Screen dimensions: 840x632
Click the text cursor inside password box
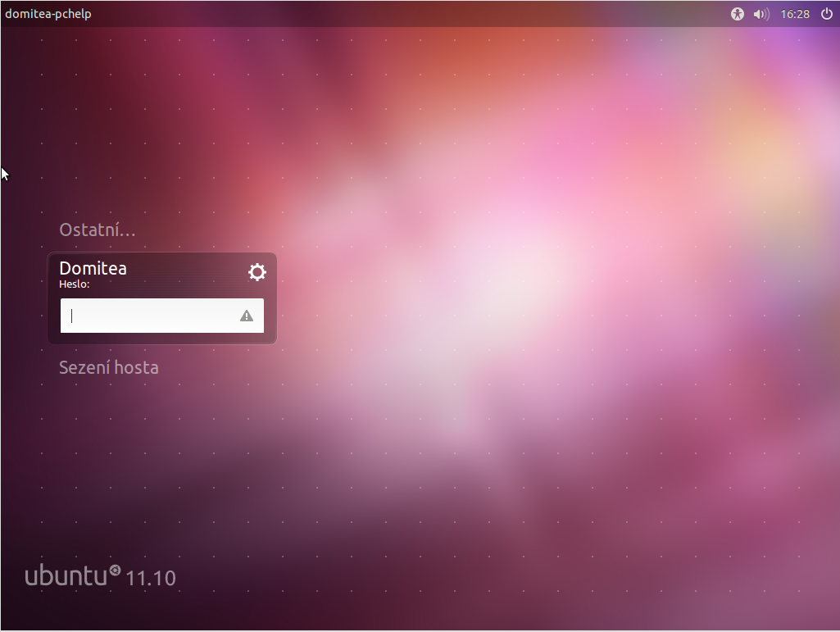[x=72, y=316]
